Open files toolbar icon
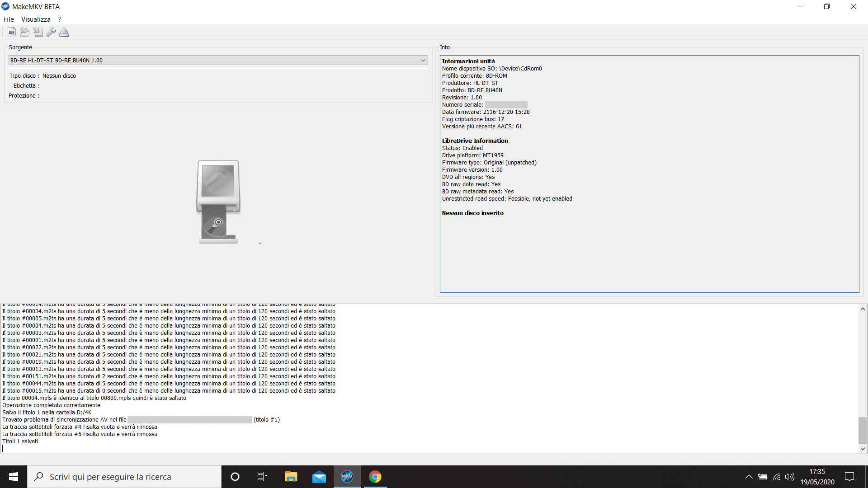The height and width of the screenshot is (488, 868). pyautogui.click(x=12, y=32)
